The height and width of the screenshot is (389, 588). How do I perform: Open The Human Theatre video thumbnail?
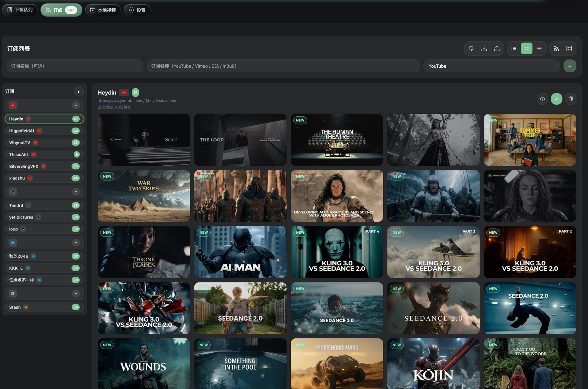click(337, 140)
